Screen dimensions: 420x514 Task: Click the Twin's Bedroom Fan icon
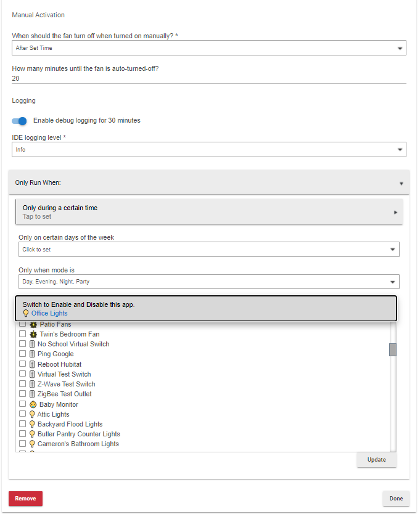(x=33, y=334)
